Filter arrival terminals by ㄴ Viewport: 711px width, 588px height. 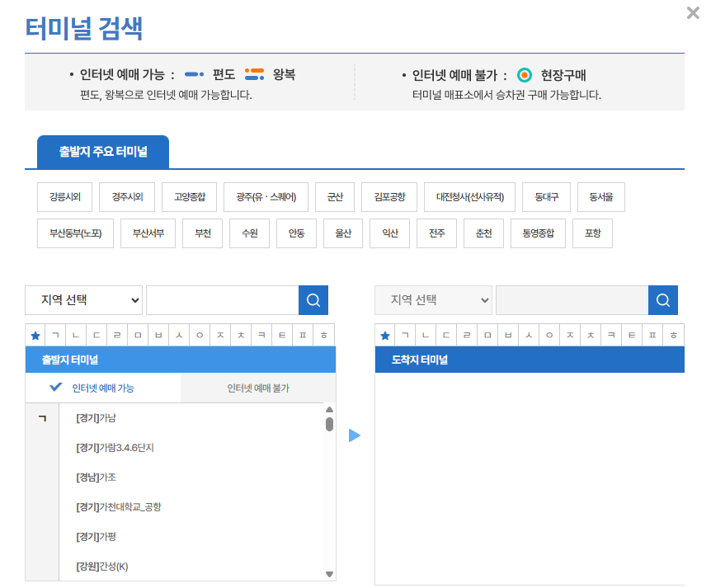(x=426, y=336)
